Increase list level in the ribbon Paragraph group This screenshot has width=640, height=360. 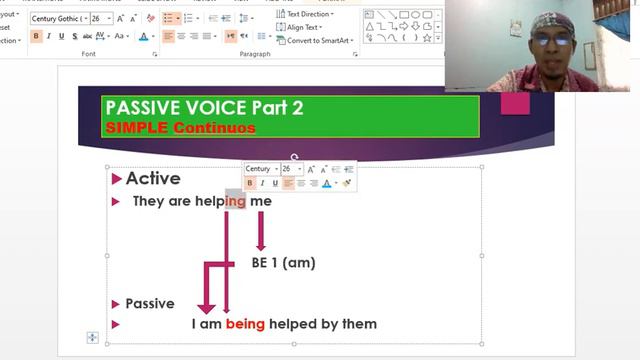point(226,18)
